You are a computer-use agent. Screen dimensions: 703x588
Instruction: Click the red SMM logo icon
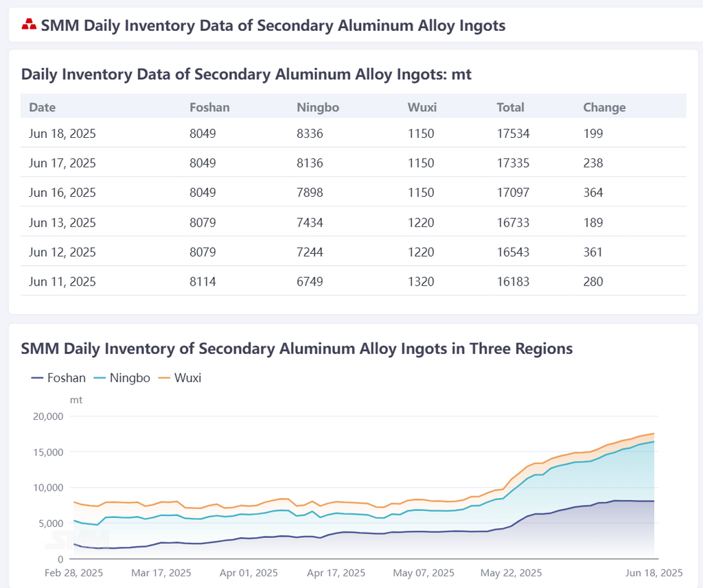point(29,25)
